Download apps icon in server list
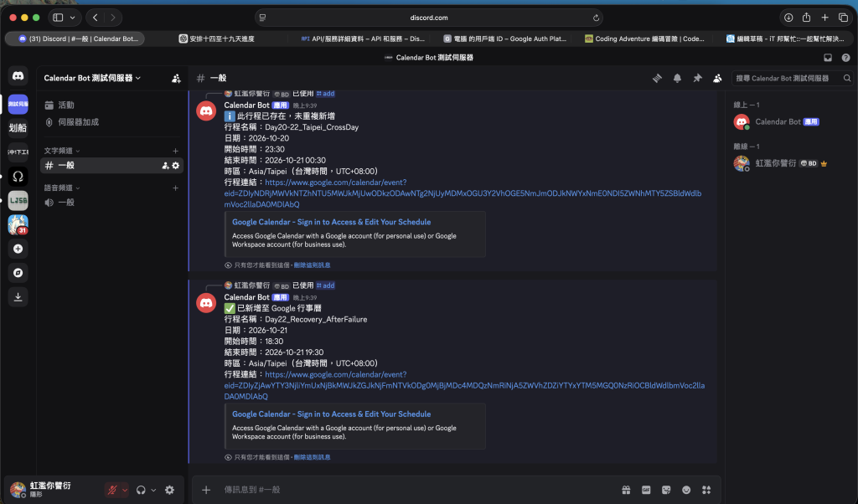The width and height of the screenshot is (858, 504). click(18, 297)
